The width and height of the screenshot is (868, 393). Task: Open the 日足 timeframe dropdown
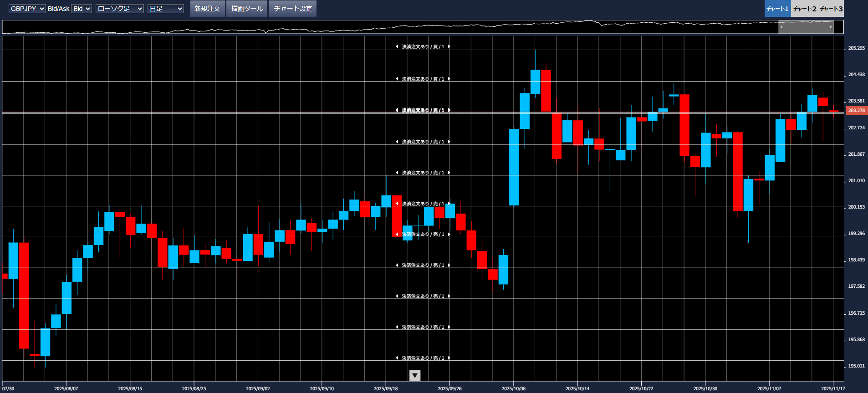click(166, 9)
